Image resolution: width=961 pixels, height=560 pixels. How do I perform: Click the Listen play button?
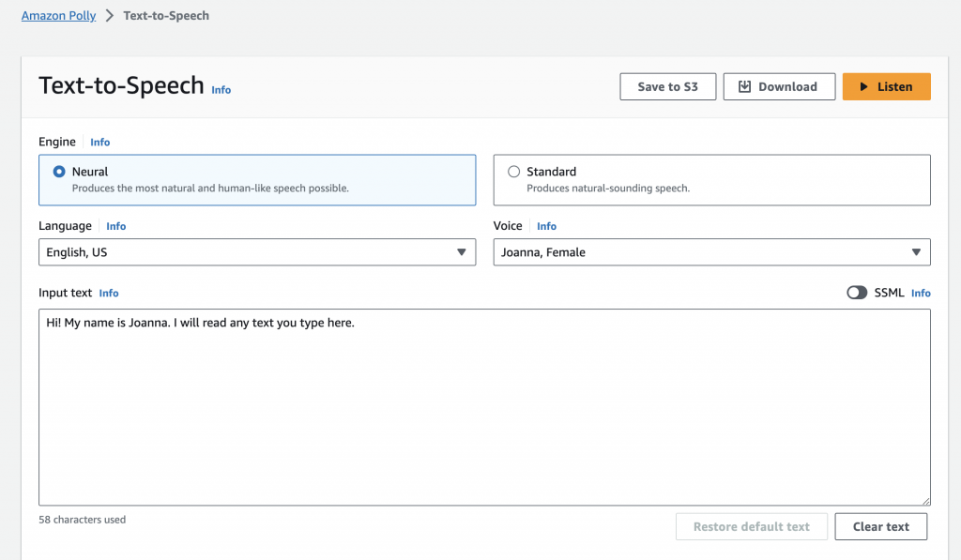point(886,86)
